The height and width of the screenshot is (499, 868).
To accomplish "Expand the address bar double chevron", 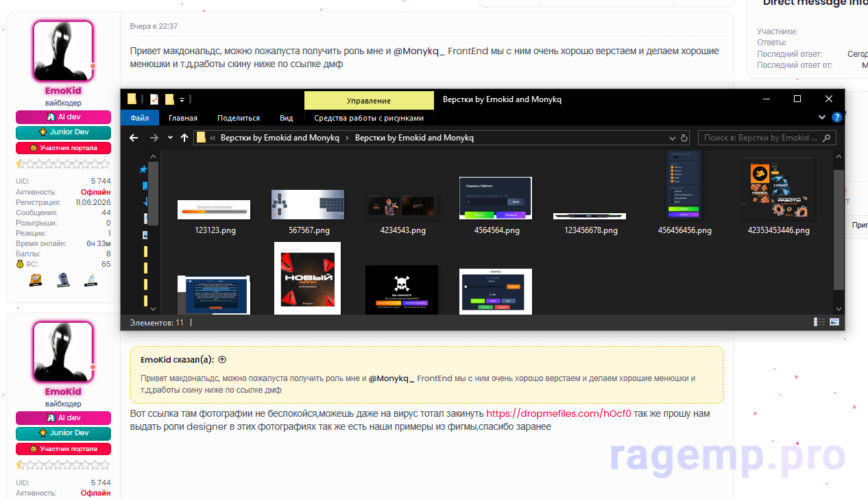I will [213, 138].
